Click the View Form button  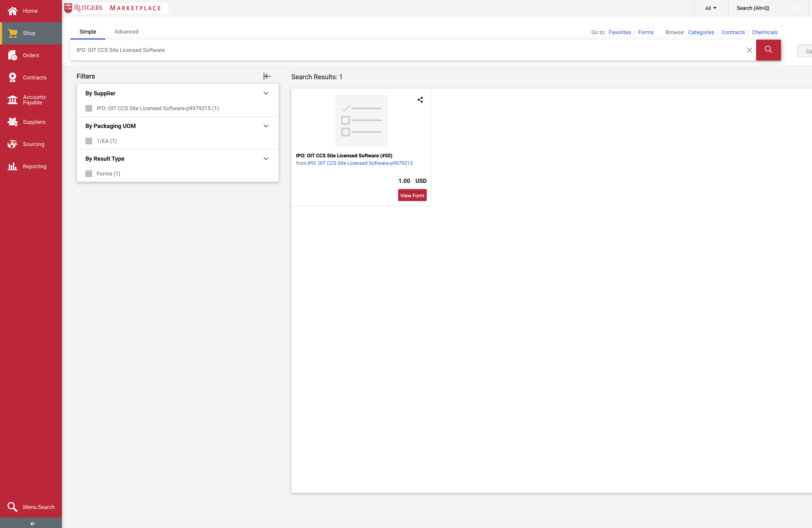click(x=412, y=195)
